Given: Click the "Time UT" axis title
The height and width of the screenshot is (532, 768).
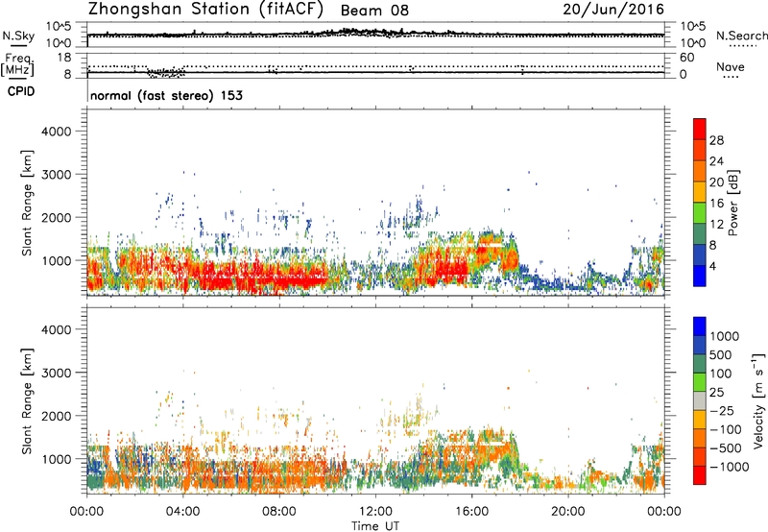Looking at the screenshot, I should coord(375,526).
